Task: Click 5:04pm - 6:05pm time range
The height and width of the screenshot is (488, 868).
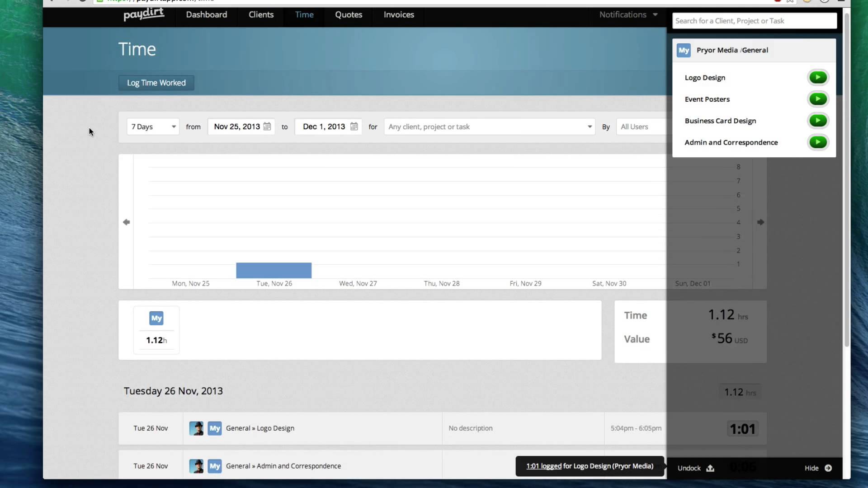Action: 636,428
